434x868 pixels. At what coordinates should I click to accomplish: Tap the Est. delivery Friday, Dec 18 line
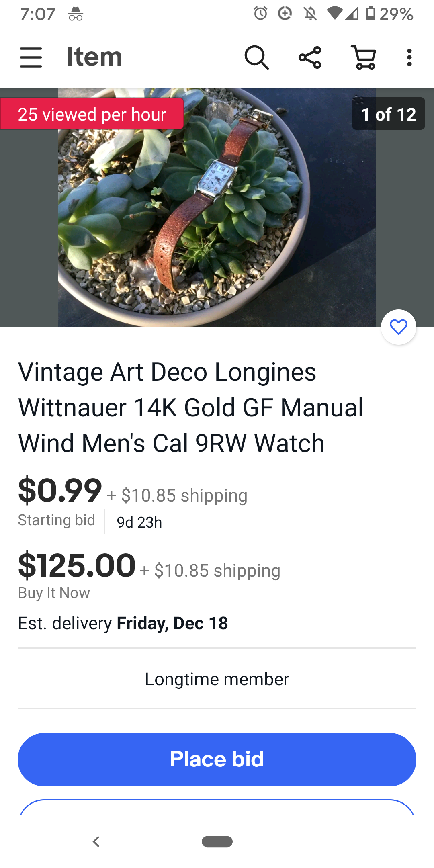click(123, 623)
